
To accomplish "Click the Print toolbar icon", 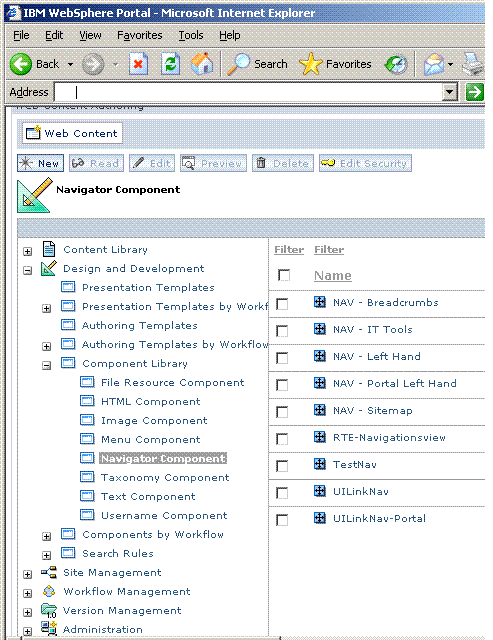I will click(x=473, y=64).
